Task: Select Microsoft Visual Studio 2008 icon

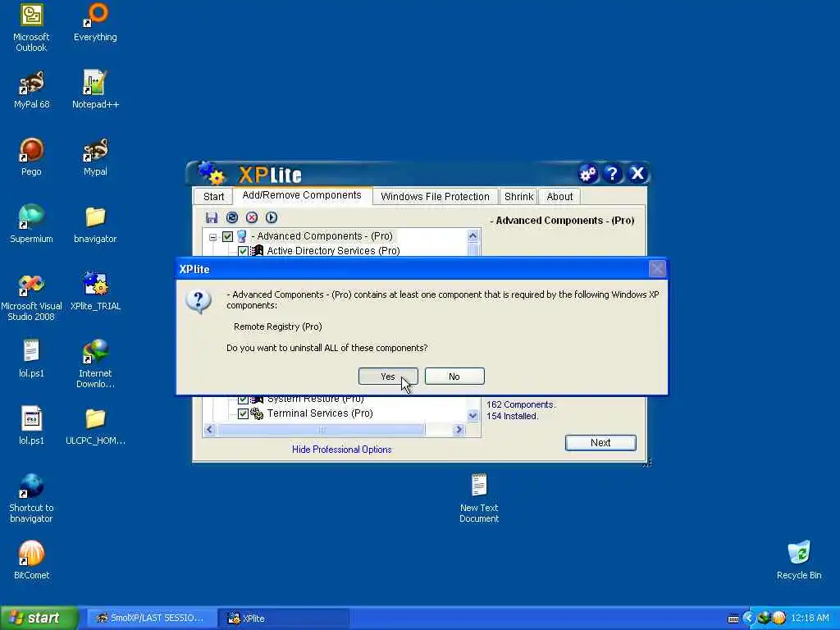Action: (31, 297)
